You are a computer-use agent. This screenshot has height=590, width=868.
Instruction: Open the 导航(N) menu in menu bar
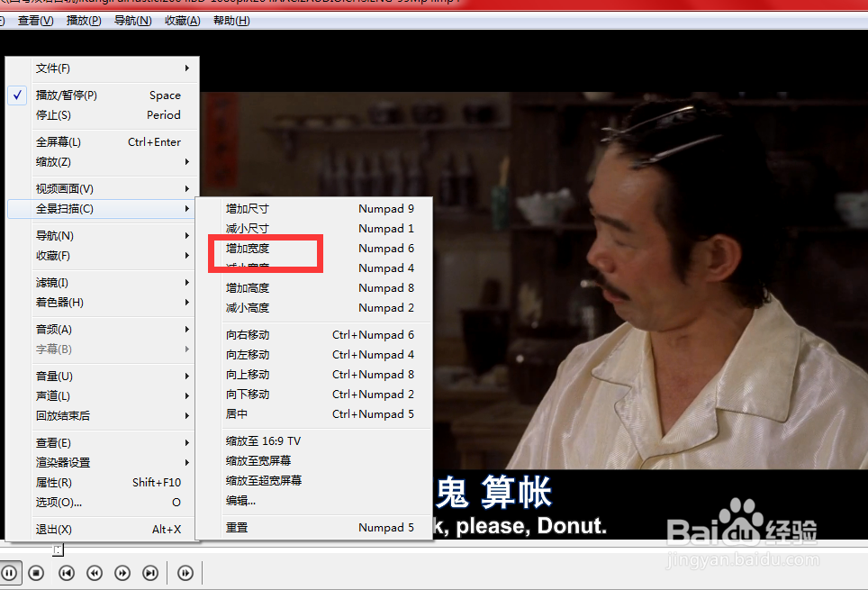coord(133,21)
